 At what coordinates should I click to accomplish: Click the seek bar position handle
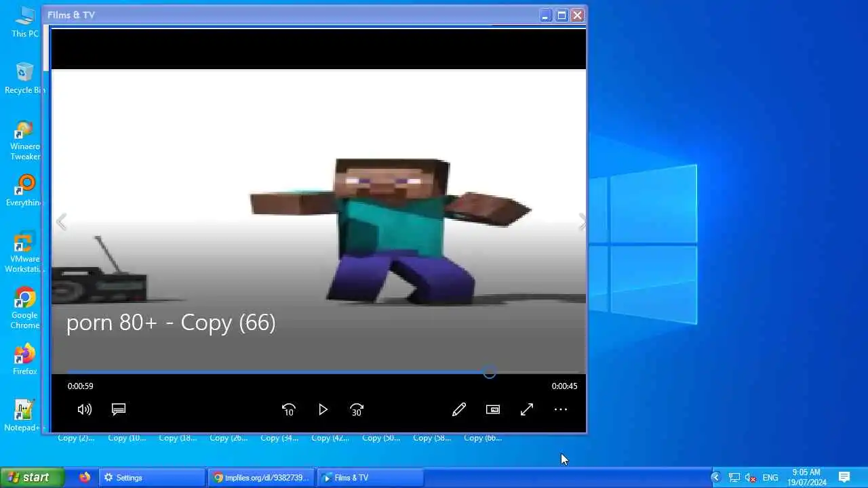pos(490,372)
